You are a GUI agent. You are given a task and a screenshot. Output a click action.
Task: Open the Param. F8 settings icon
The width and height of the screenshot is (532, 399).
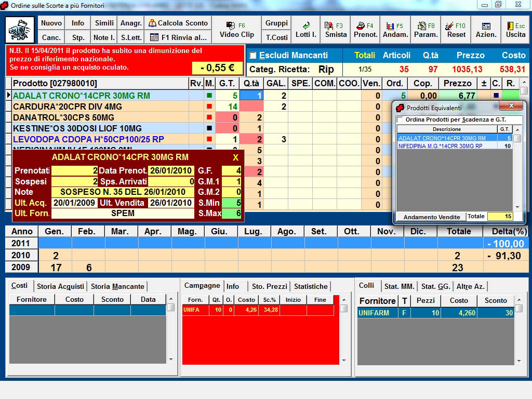tap(425, 30)
